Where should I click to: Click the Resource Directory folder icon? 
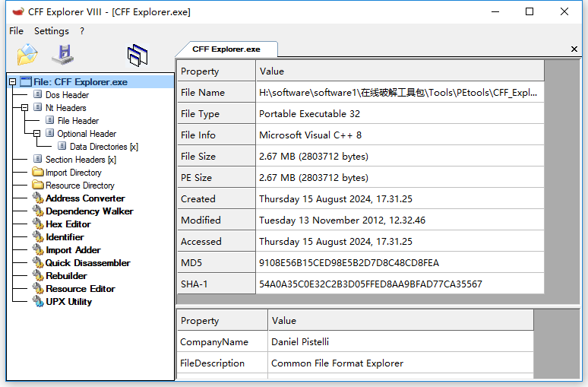38,185
